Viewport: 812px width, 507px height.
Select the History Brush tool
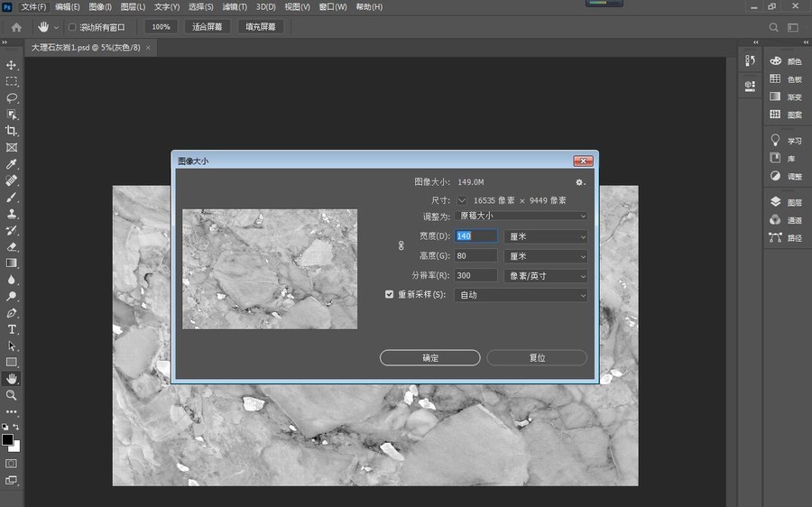point(12,230)
